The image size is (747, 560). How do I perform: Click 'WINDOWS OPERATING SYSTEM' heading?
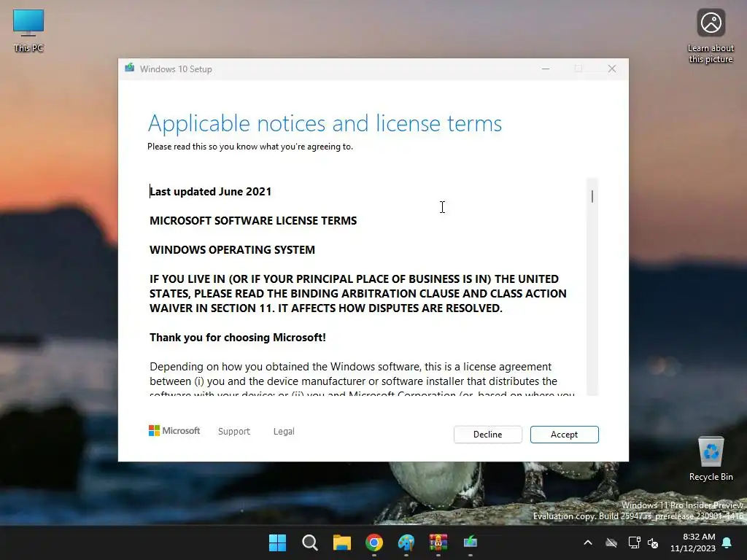tap(232, 249)
